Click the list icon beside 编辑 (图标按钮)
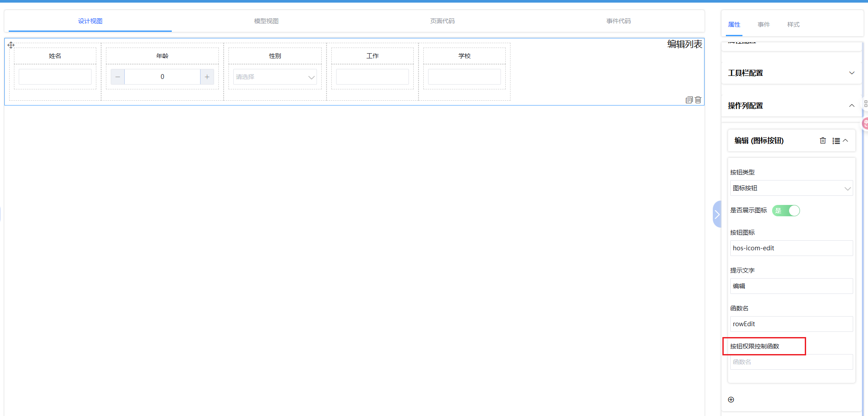 coord(836,141)
